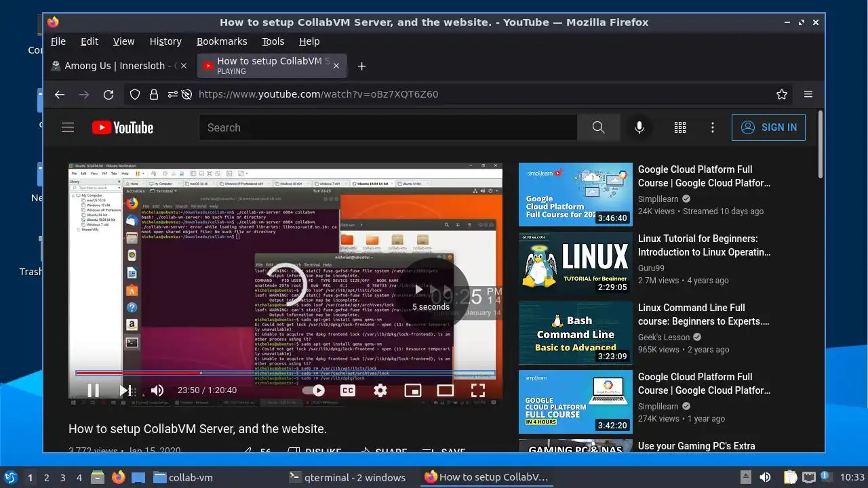Open 'Use your Gaming PC's Extra' video
The width and height of the screenshot is (868, 488).
tap(696, 446)
